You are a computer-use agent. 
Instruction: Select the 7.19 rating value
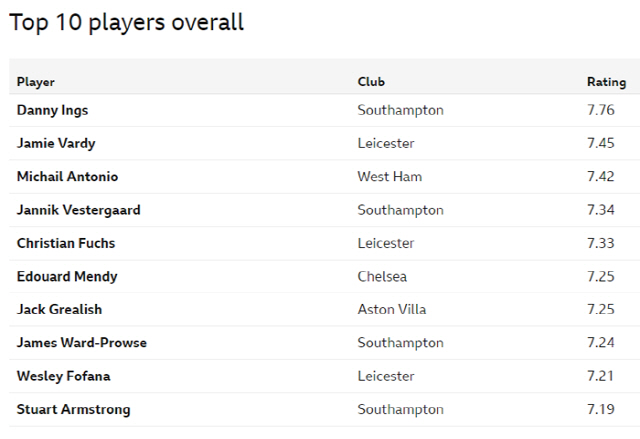click(601, 409)
